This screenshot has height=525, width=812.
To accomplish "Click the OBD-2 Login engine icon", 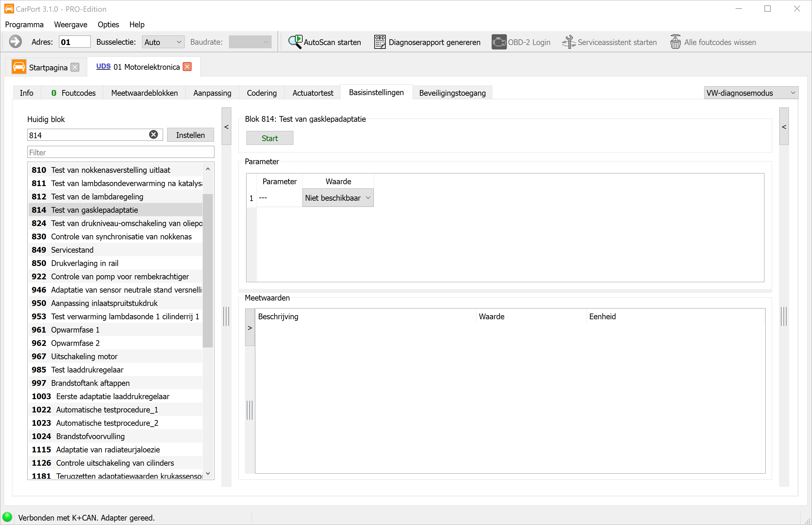I will 499,42.
